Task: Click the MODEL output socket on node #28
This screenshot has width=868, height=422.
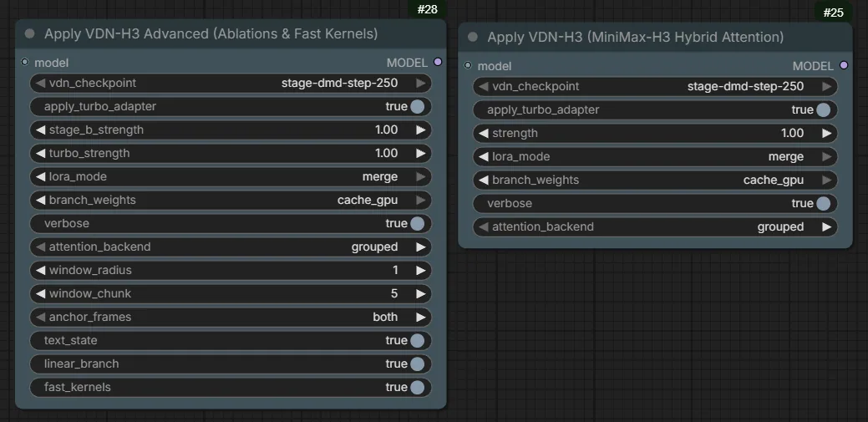Action: (x=438, y=62)
